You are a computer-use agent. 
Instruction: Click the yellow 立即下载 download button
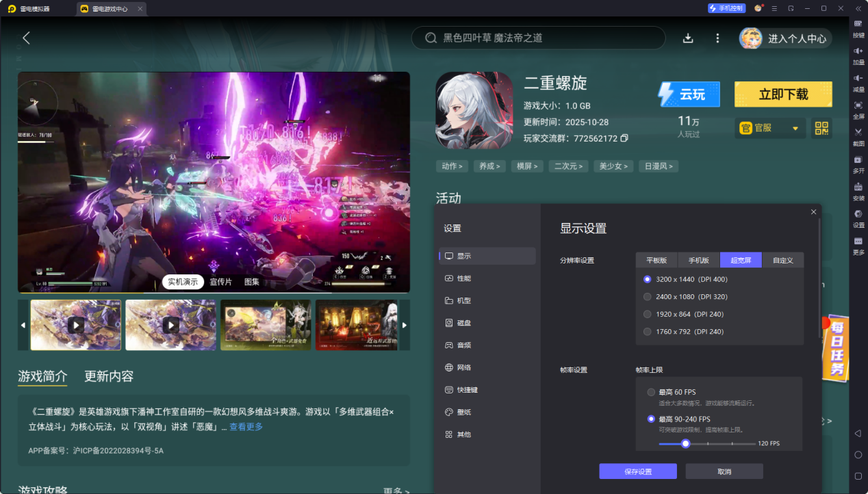783,94
